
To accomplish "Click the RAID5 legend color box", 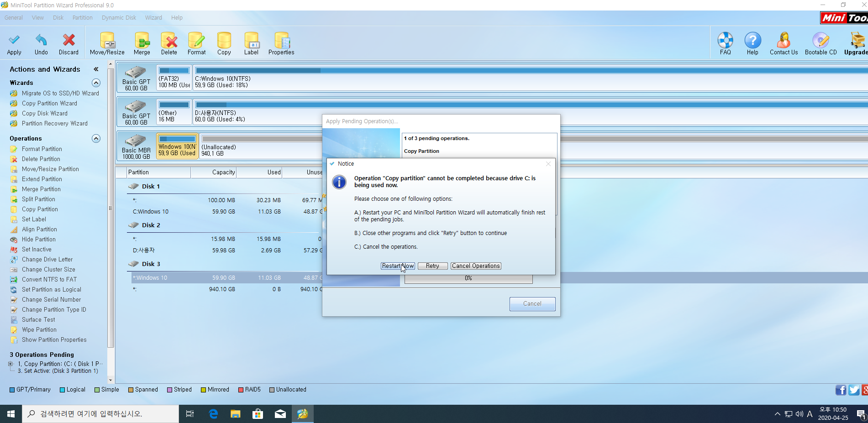I will pyautogui.click(x=241, y=390).
